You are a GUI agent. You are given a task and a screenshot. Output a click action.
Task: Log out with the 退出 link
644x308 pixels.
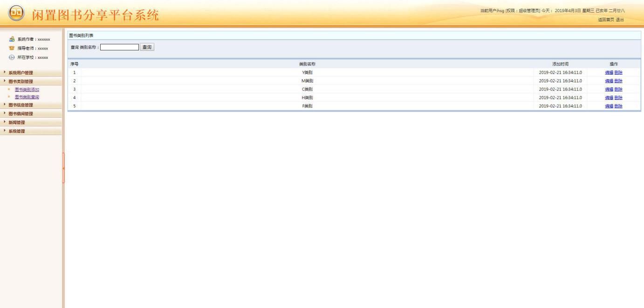(x=619, y=20)
